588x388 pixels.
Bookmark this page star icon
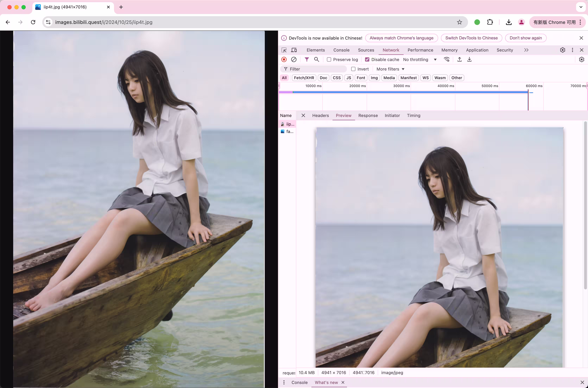pyautogui.click(x=460, y=22)
